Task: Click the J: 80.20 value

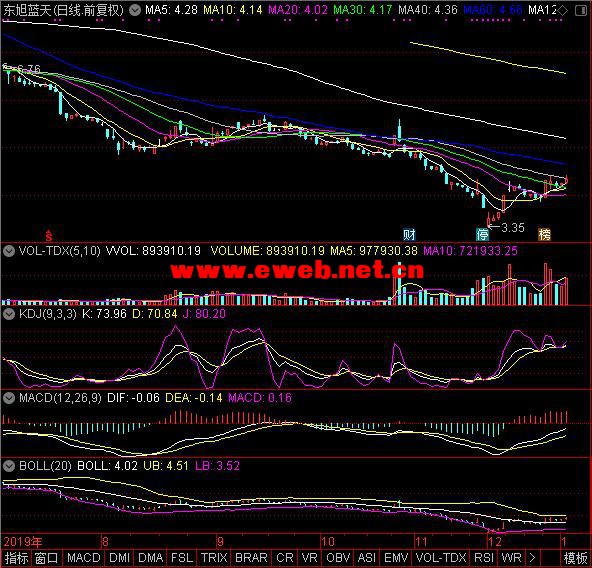Action: (x=204, y=314)
